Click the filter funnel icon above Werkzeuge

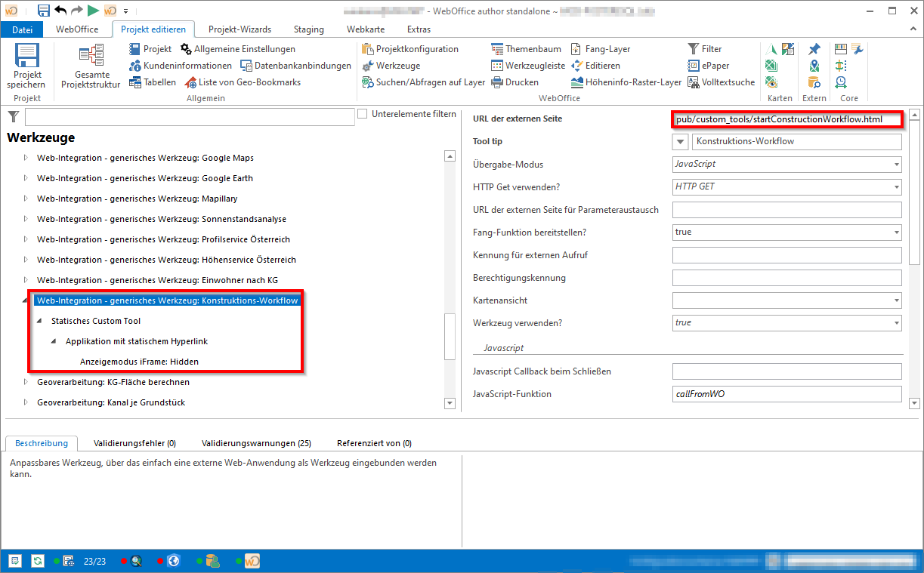[12, 116]
